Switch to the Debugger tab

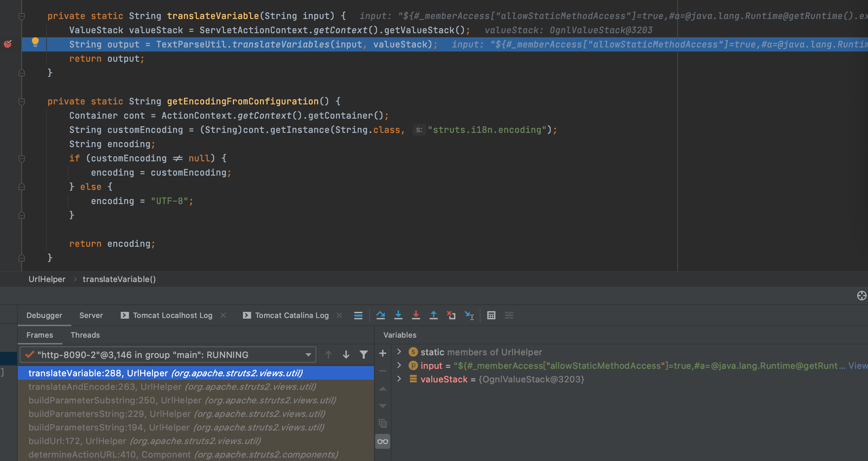pyautogui.click(x=44, y=315)
